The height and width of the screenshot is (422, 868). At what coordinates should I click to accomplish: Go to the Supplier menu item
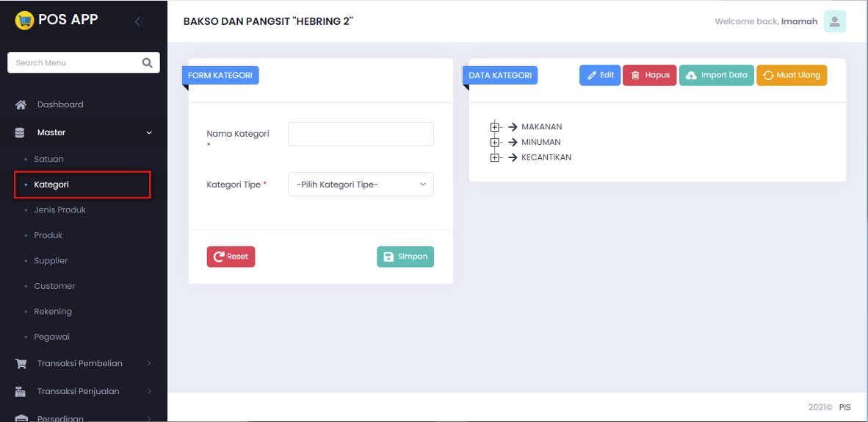tap(51, 260)
